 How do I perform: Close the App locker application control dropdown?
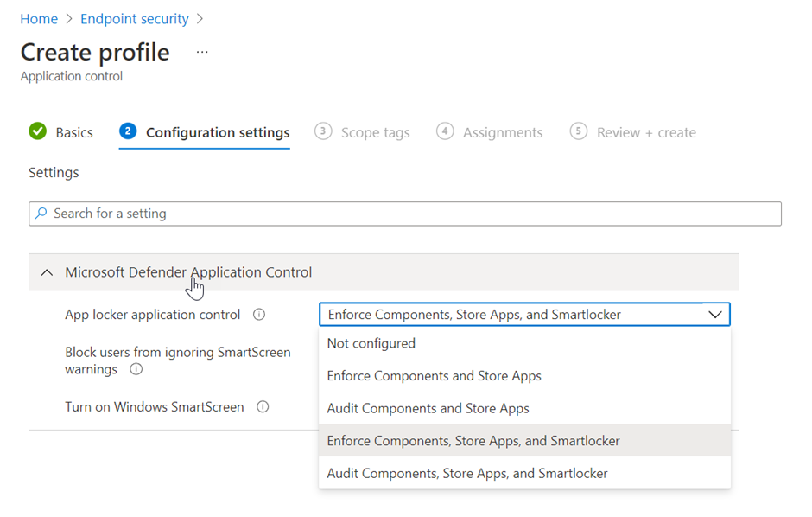[714, 315]
